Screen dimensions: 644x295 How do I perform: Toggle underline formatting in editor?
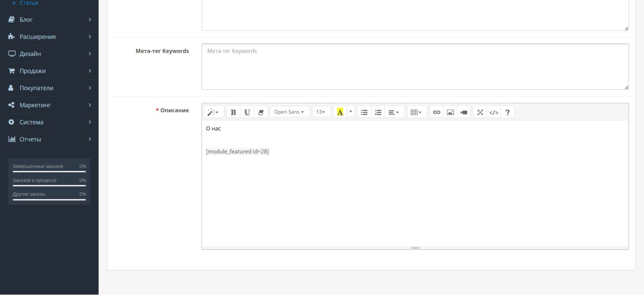(247, 112)
